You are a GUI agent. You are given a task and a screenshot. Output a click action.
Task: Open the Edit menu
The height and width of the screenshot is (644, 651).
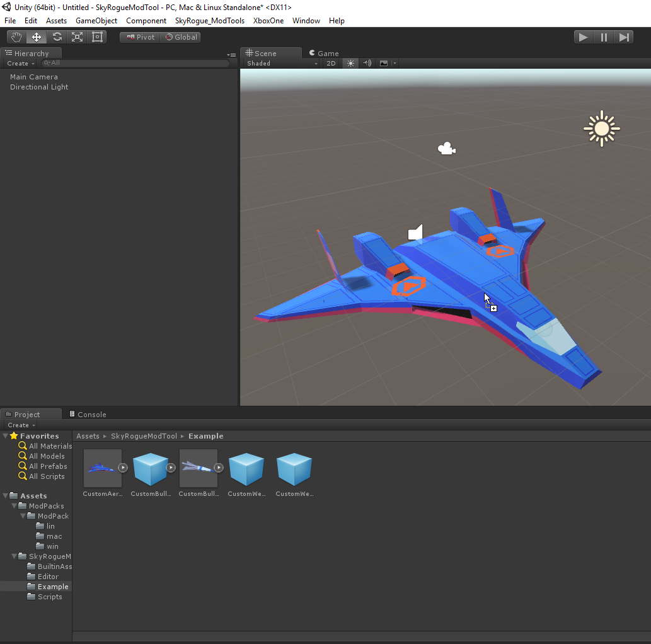[31, 21]
